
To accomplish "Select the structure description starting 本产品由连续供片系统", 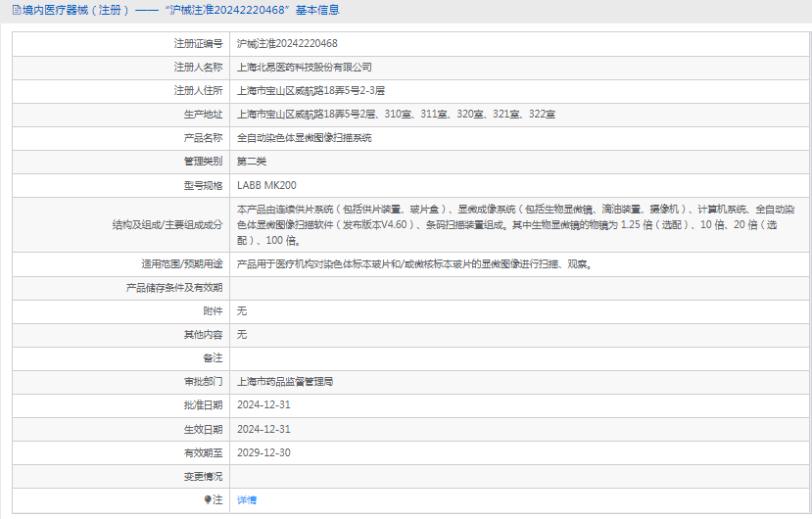I will pos(516,225).
